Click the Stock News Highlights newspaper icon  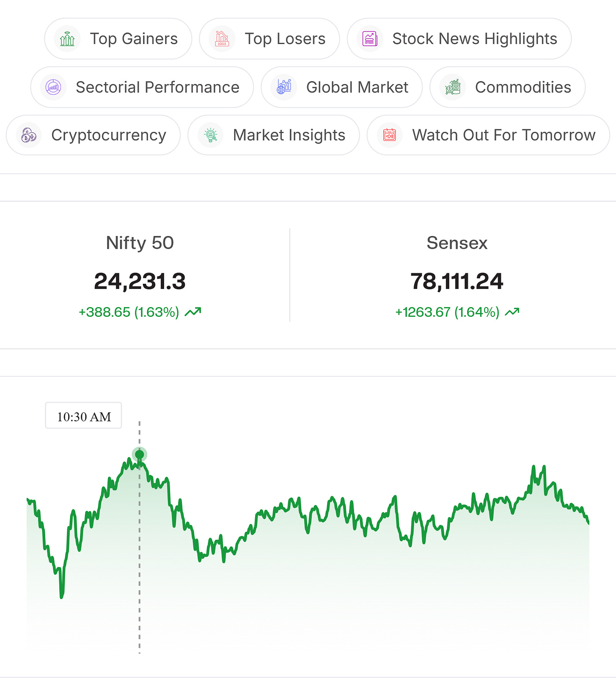[x=370, y=39]
